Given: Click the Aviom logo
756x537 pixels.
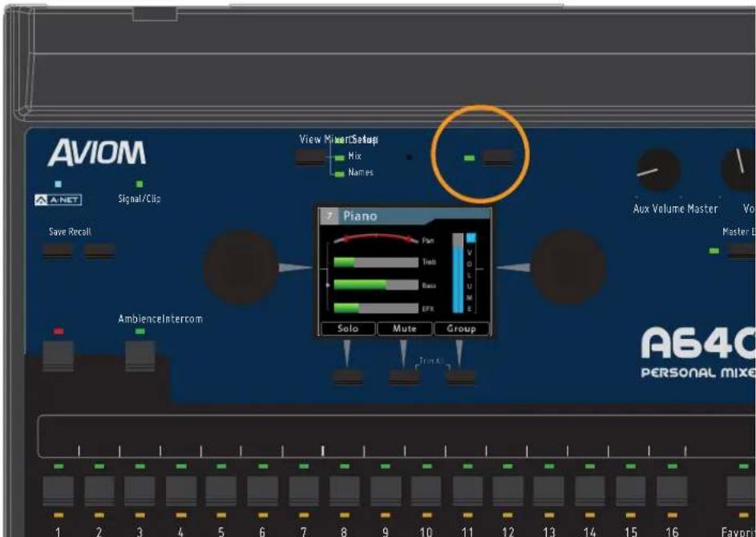Looking at the screenshot, I should (x=96, y=153).
